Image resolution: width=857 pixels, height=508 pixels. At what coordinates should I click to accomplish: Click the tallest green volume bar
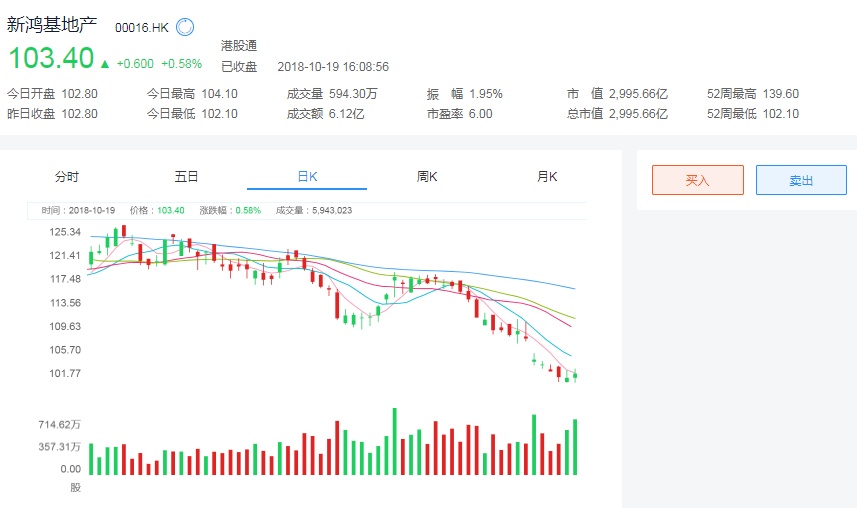395,441
